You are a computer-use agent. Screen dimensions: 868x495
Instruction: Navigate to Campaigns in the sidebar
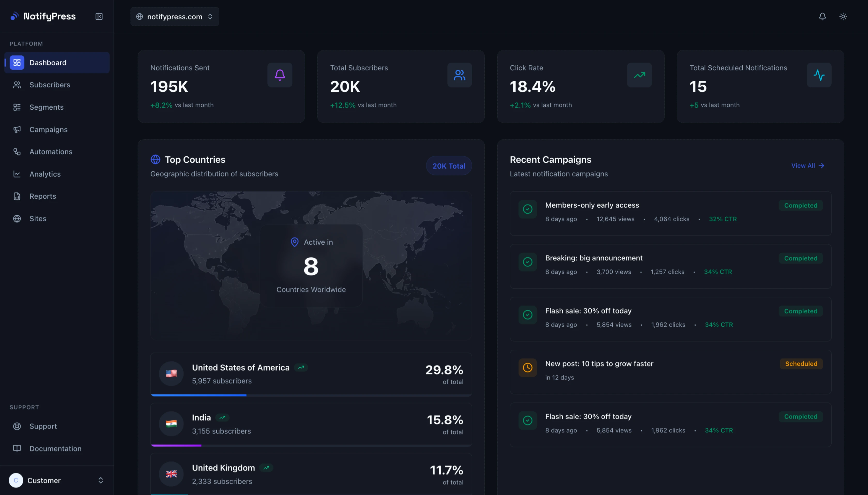coord(57,130)
